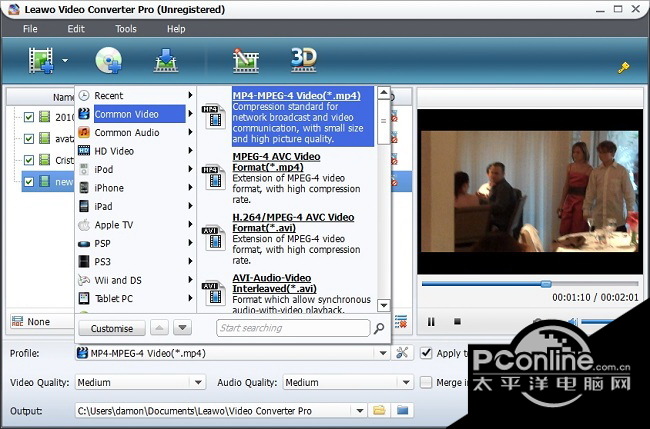The height and width of the screenshot is (429, 650).
Task: Click the Add DVD disc icon
Action: coord(109,61)
